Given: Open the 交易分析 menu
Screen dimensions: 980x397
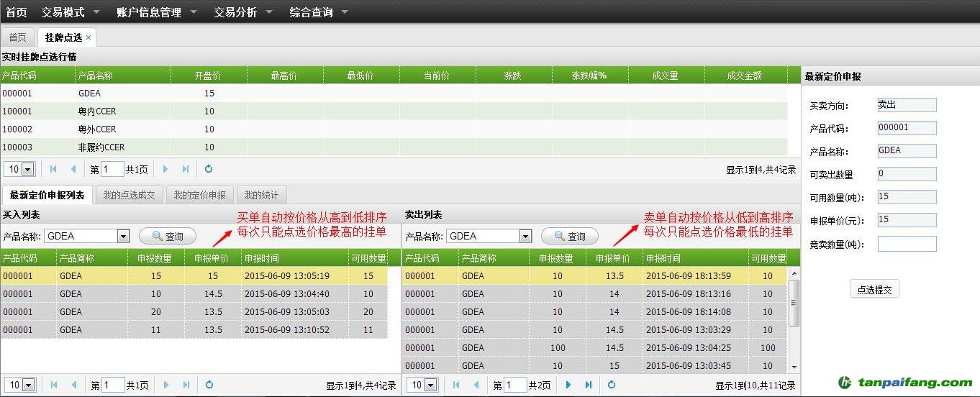Looking at the screenshot, I should pyautogui.click(x=242, y=12).
